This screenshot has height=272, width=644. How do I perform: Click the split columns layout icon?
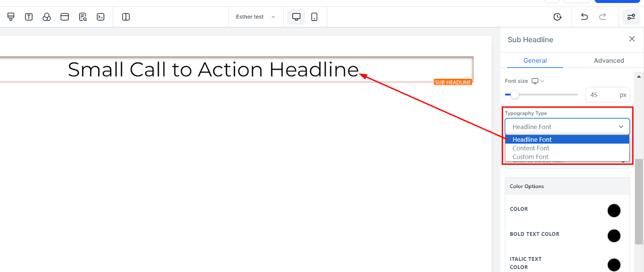(126, 17)
